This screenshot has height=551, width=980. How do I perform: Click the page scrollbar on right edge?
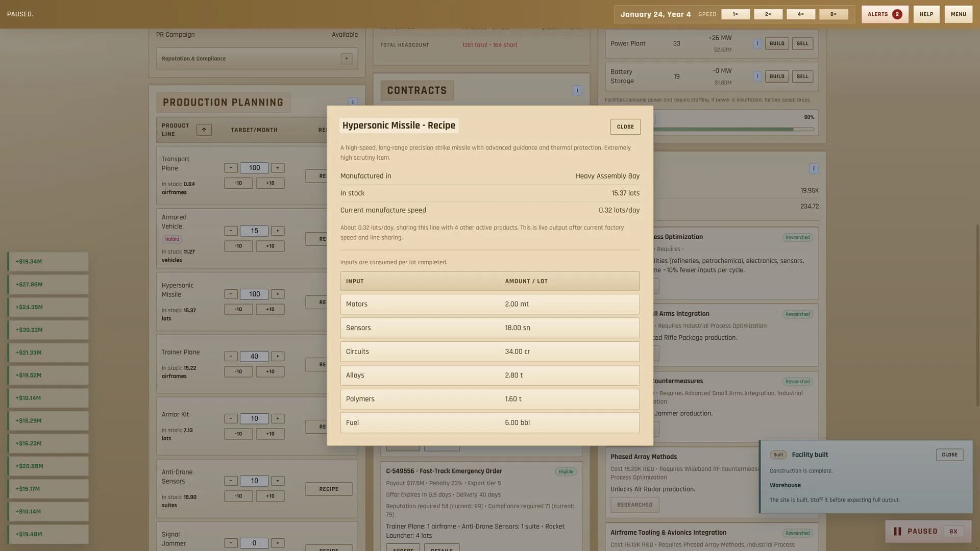click(977, 316)
